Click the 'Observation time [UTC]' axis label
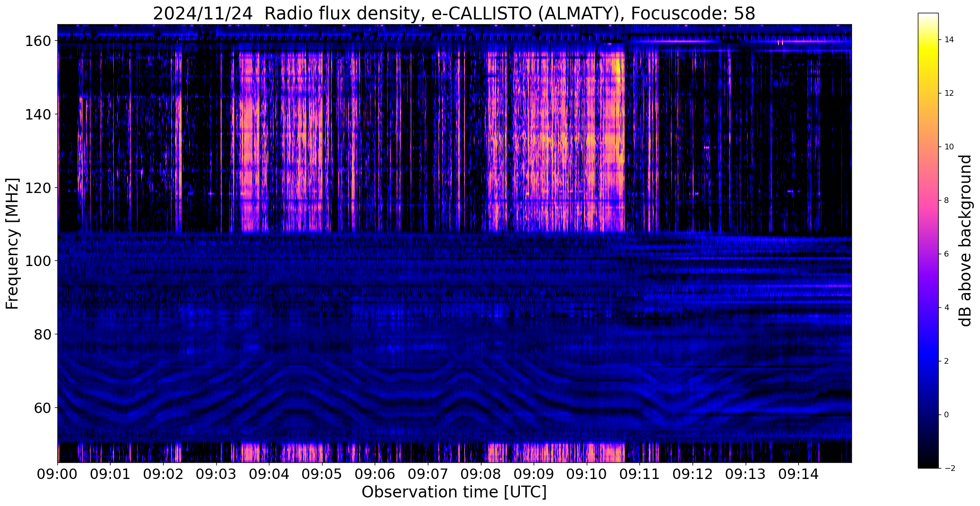Image resolution: width=980 pixels, height=506 pixels. 454,492
